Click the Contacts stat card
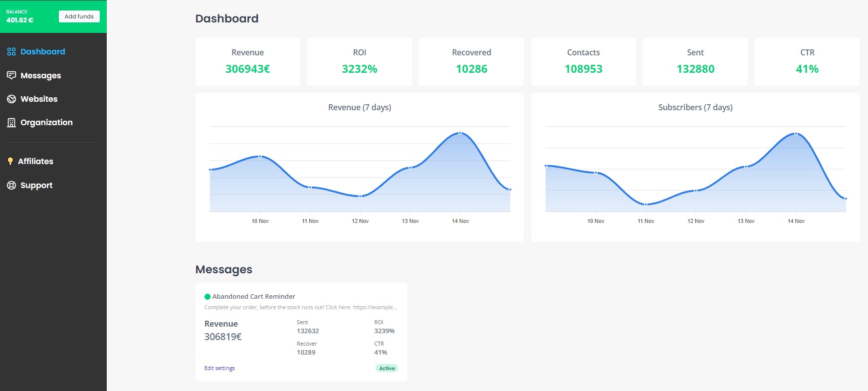The height and width of the screenshot is (391, 868). click(x=584, y=62)
